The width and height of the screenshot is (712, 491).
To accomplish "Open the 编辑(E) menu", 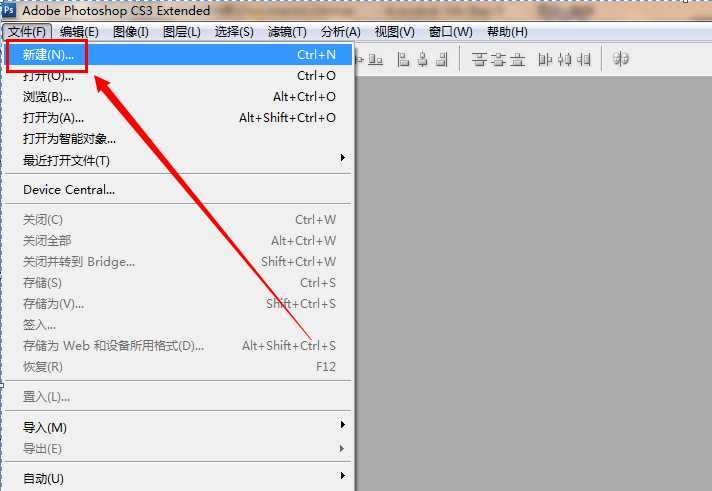I will [x=79, y=32].
